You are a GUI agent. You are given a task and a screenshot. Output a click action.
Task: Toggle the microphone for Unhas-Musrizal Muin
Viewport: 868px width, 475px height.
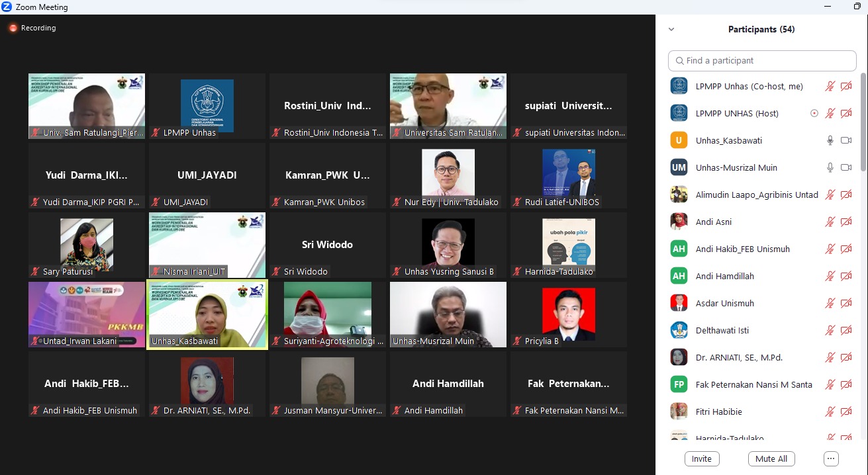coord(830,167)
